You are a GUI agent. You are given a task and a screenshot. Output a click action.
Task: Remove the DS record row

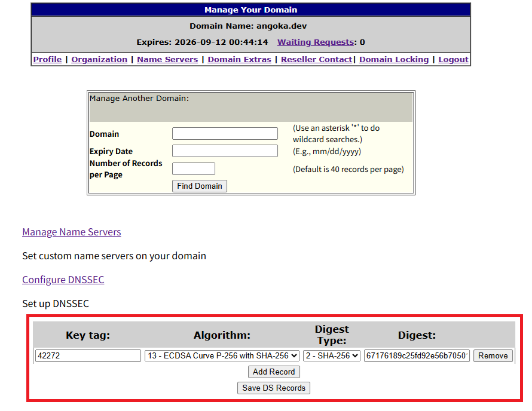(493, 356)
